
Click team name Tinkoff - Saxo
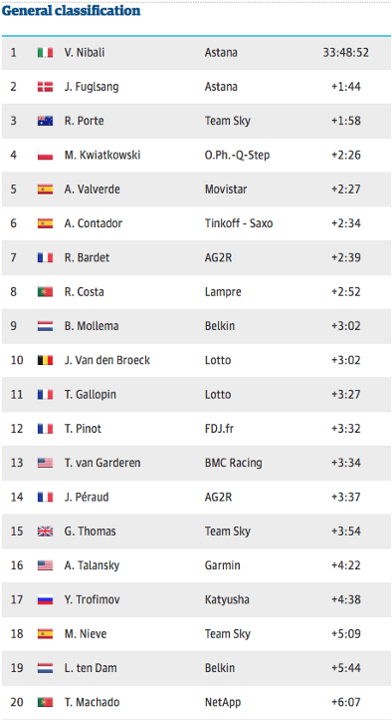(x=239, y=224)
